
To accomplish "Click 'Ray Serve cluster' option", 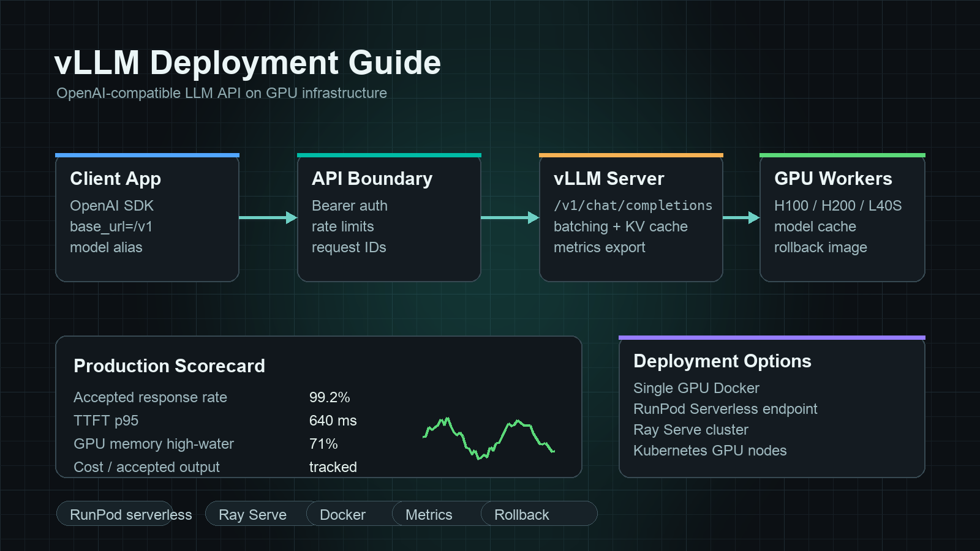I will pos(690,430).
